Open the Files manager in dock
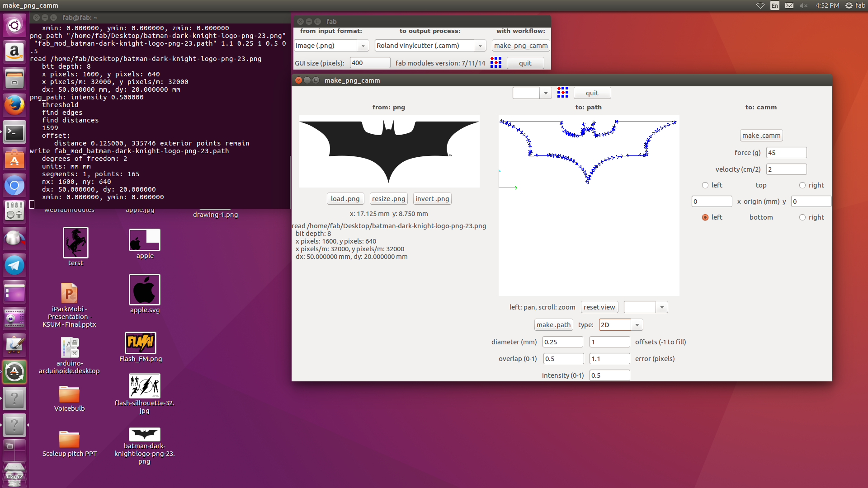This screenshot has height=488, width=868. pyautogui.click(x=14, y=78)
